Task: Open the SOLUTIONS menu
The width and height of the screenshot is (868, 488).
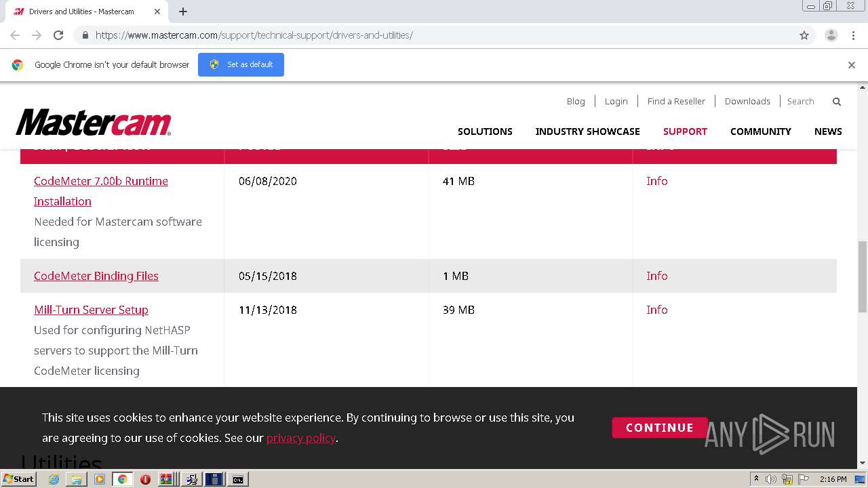Action: pyautogui.click(x=485, y=131)
